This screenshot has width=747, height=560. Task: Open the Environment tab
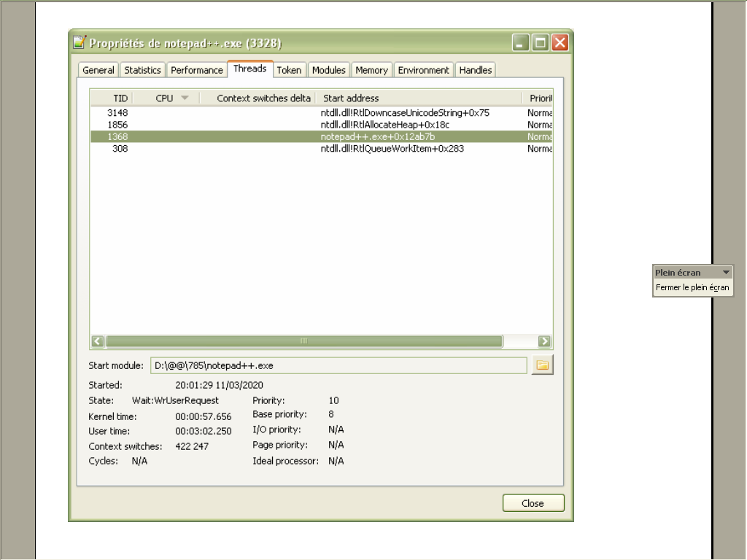click(424, 70)
